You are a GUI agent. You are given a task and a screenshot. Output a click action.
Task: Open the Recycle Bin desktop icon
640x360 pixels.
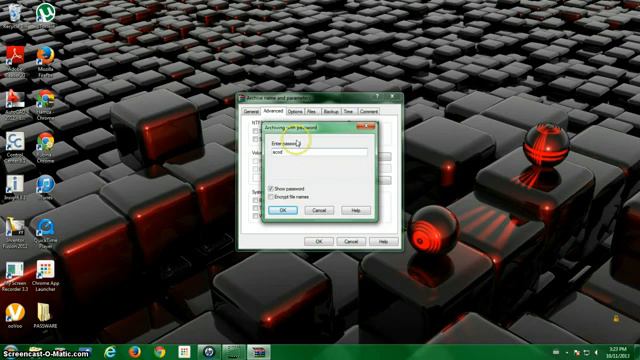click(x=14, y=16)
